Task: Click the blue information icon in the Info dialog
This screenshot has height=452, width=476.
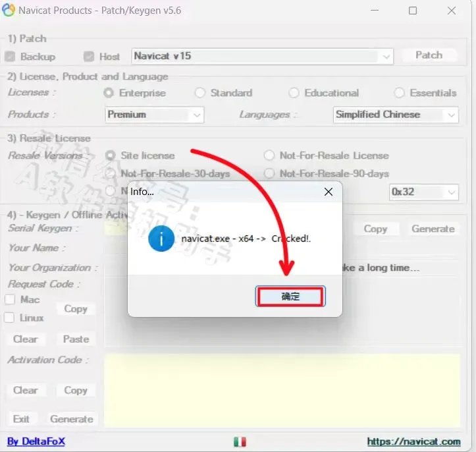Action: point(161,239)
